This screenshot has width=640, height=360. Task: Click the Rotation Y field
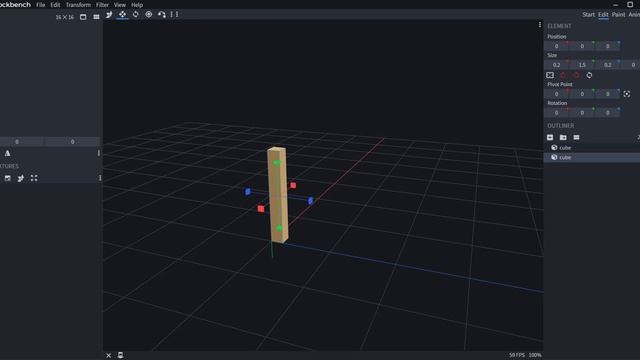pos(582,113)
